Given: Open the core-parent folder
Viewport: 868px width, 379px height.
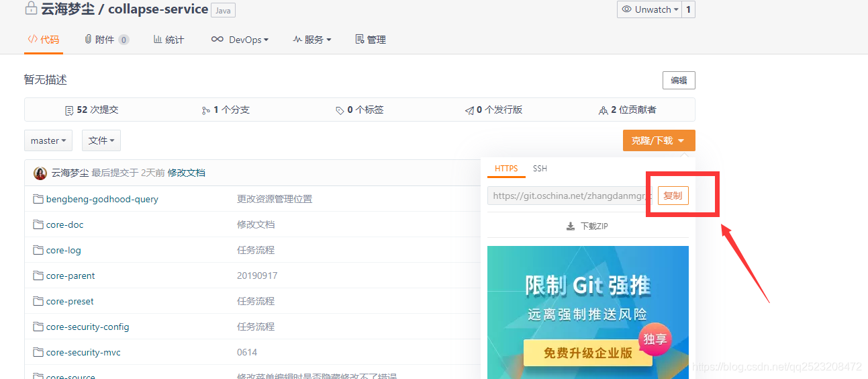Looking at the screenshot, I should click(x=70, y=276).
